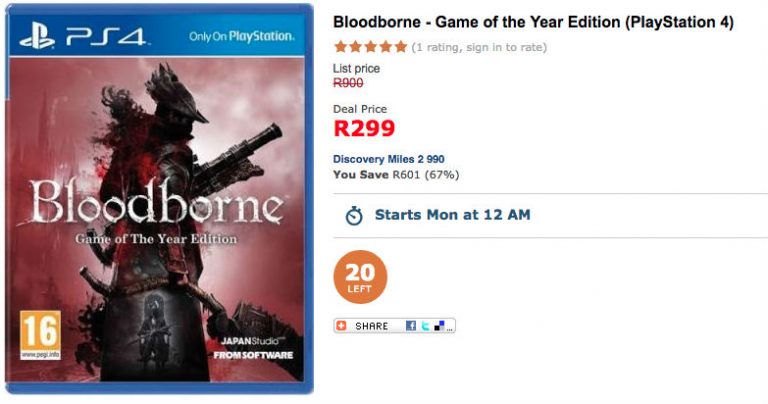Image resolution: width=768 pixels, height=404 pixels.
Task: Click the orange AddThis plus icon
Action: pos(343,326)
